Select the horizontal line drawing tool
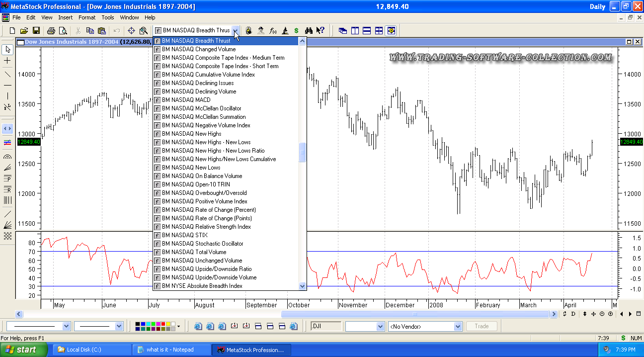The width and height of the screenshot is (644, 357). [x=7, y=85]
